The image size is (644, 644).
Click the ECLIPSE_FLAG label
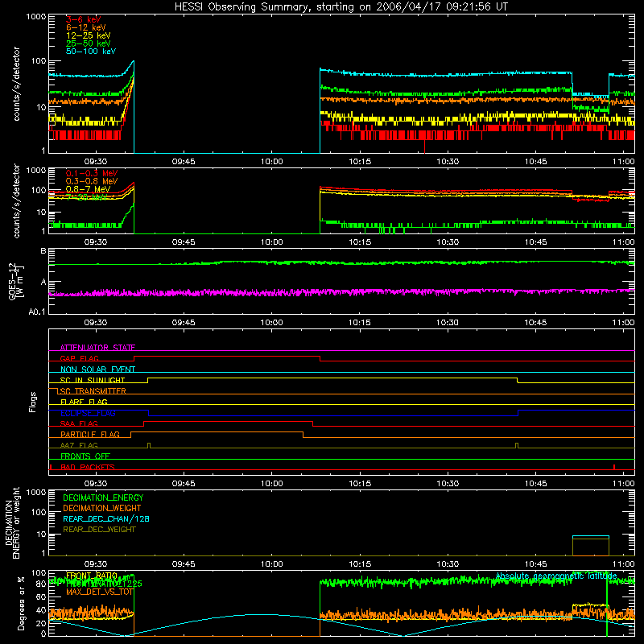pos(88,413)
